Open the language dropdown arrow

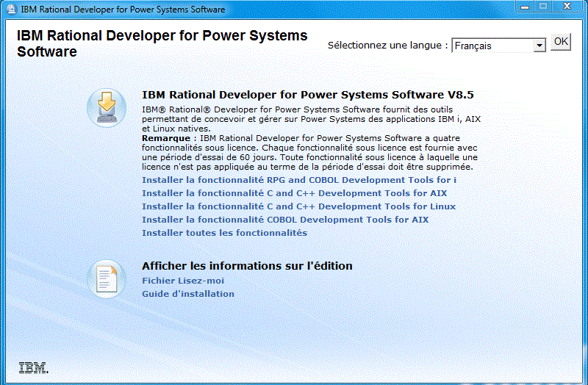(539, 46)
